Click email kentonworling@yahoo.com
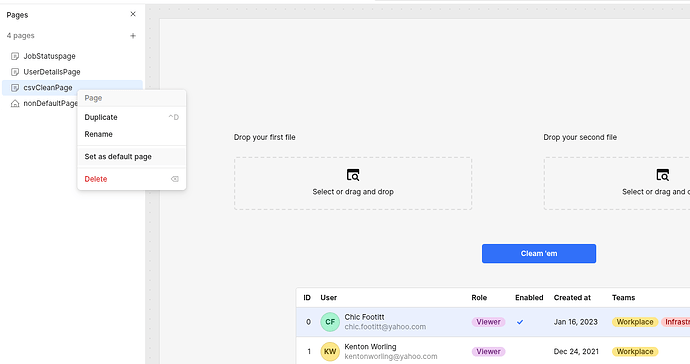This screenshot has width=690, height=364. tap(391, 356)
